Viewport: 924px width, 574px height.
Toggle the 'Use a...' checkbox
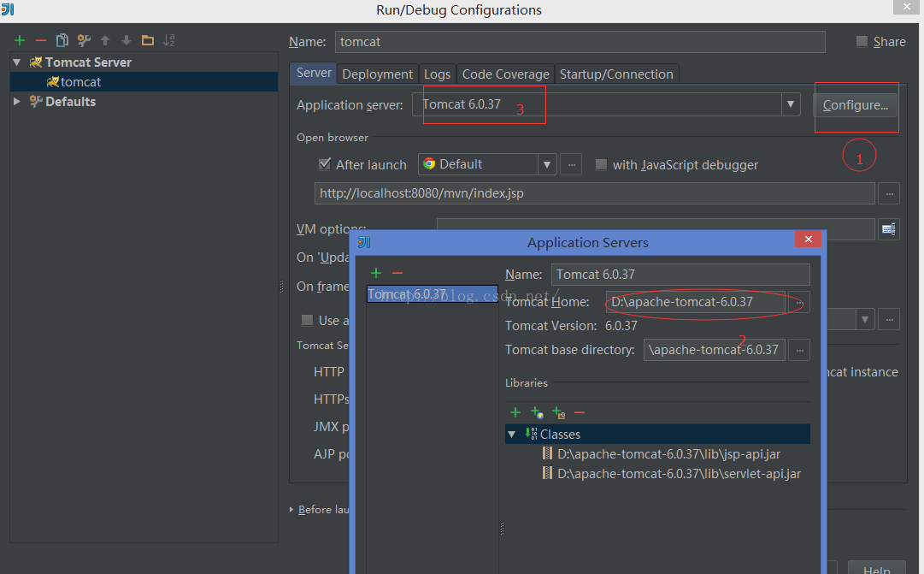pyautogui.click(x=307, y=320)
